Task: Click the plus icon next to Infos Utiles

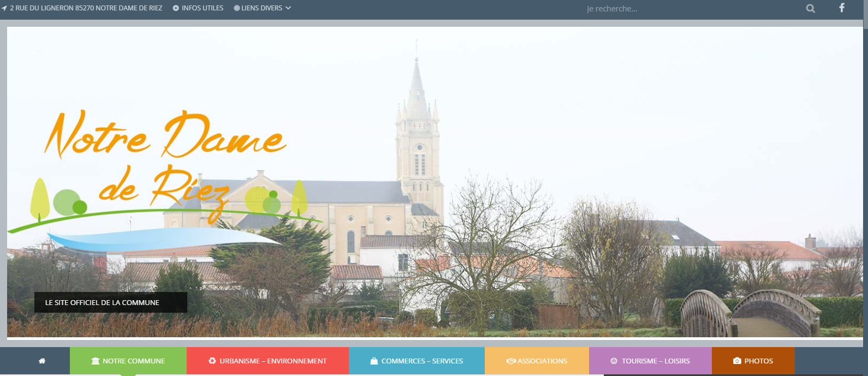Action: coord(176,8)
